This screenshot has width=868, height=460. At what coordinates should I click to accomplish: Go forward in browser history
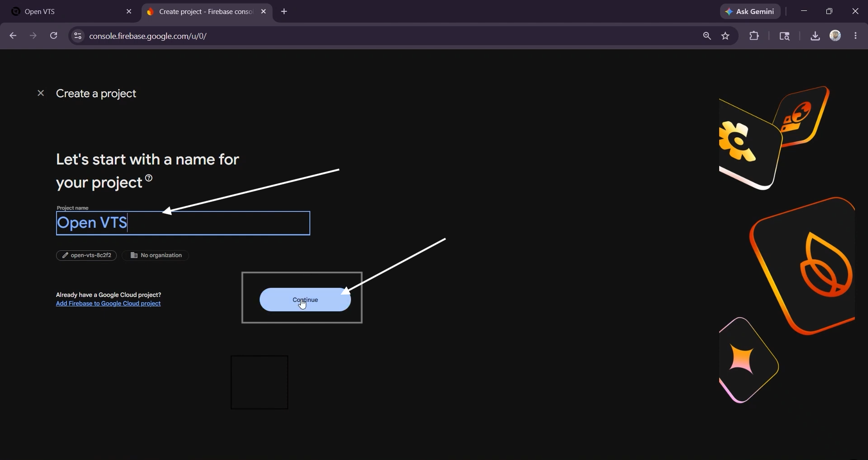pyautogui.click(x=33, y=36)
